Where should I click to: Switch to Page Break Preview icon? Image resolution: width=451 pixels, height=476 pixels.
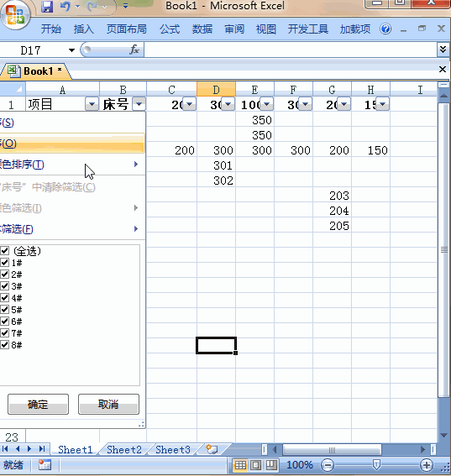[271, 465]
